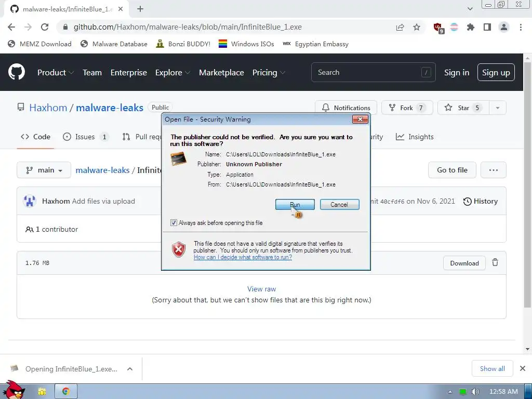Open How can I decide what software link
Image resolution: width=532 pixels, height=399 pixels.
(x=243, y=257)
